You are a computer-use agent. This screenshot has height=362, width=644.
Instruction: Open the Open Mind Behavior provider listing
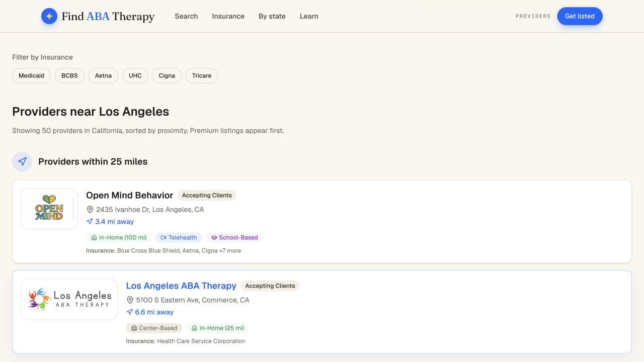129,195
